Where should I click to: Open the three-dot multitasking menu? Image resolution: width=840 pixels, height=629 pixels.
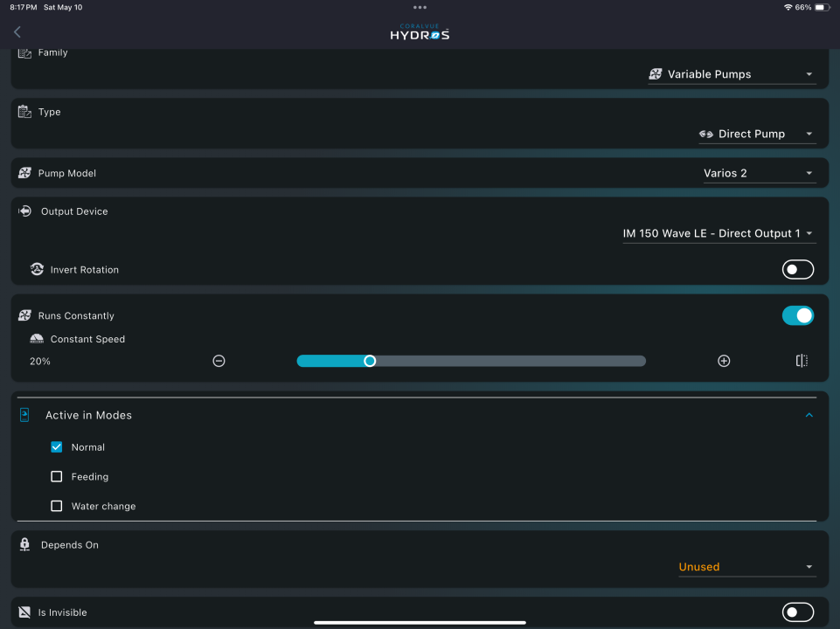pos(420,8)
